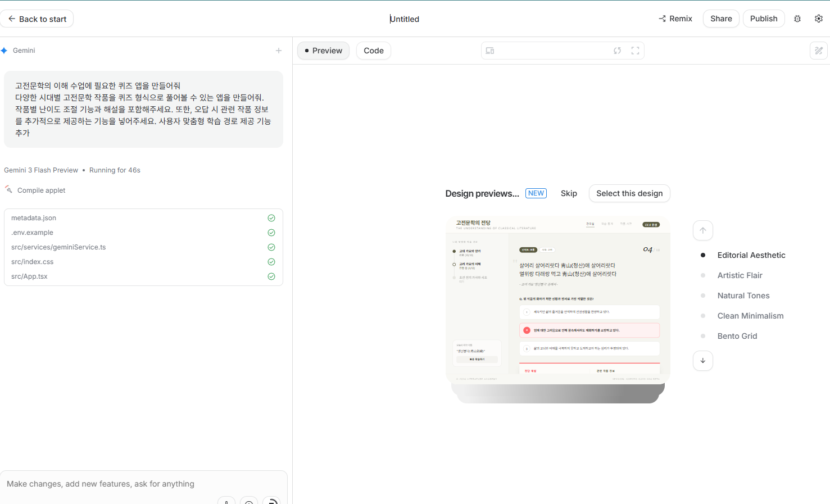Open the Remix option
This screenshot has height=504, width=830.
point(675,19)
